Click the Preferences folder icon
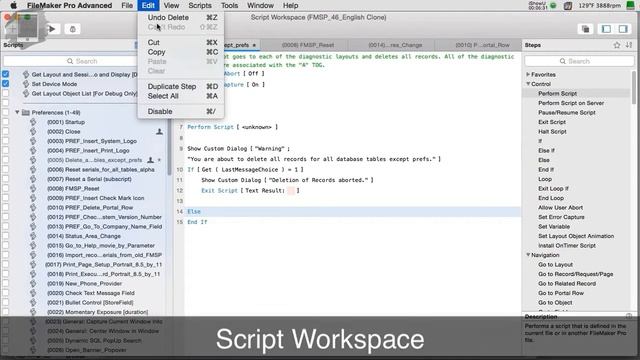 click(26, 112)
